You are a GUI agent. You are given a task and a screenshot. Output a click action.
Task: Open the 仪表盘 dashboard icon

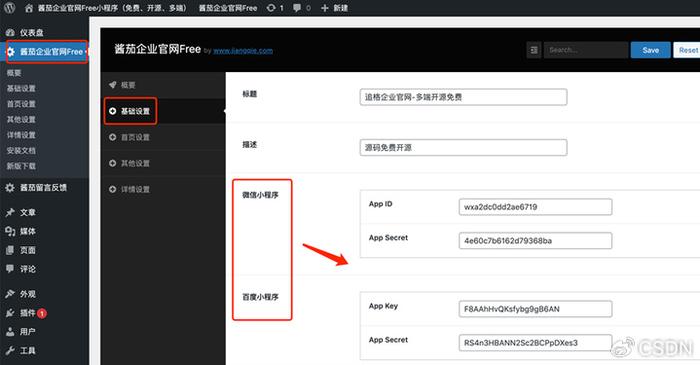click(x=10, y=33)
